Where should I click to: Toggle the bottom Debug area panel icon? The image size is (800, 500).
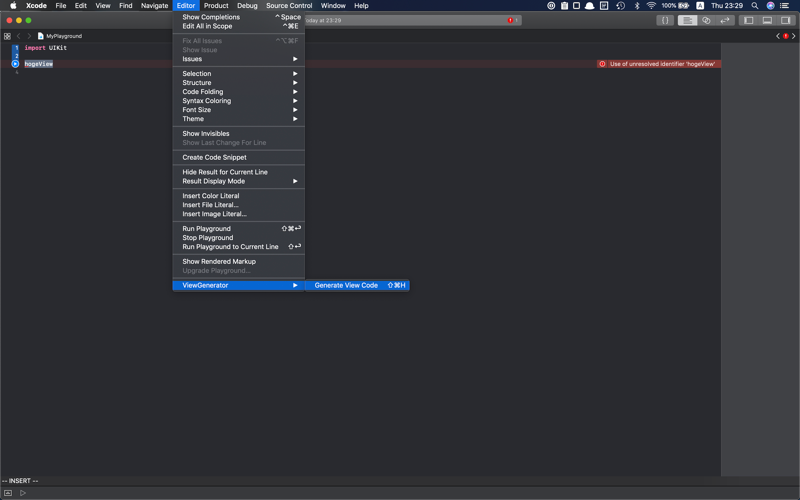(767, 20)
